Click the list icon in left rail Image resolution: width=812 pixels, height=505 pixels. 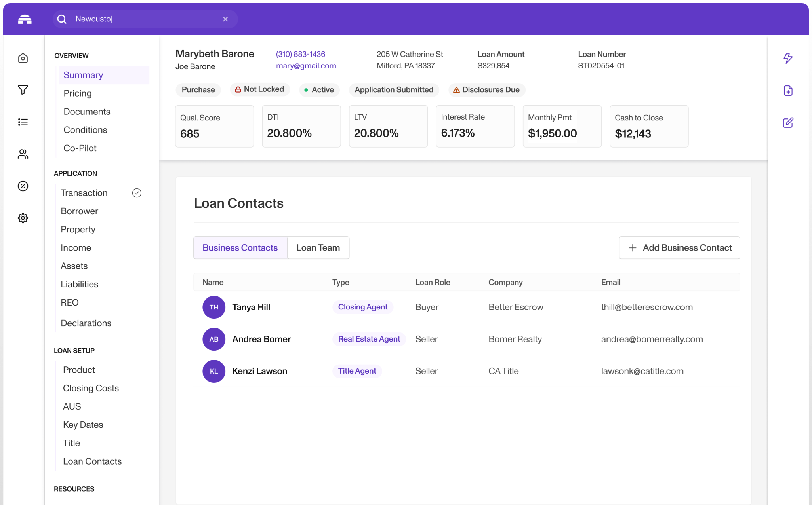point(23,122)
